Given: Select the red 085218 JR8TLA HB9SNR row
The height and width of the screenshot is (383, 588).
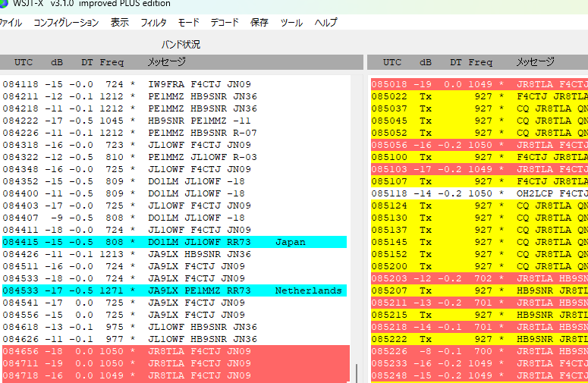Looking at the screenshot, I should 480,327.
